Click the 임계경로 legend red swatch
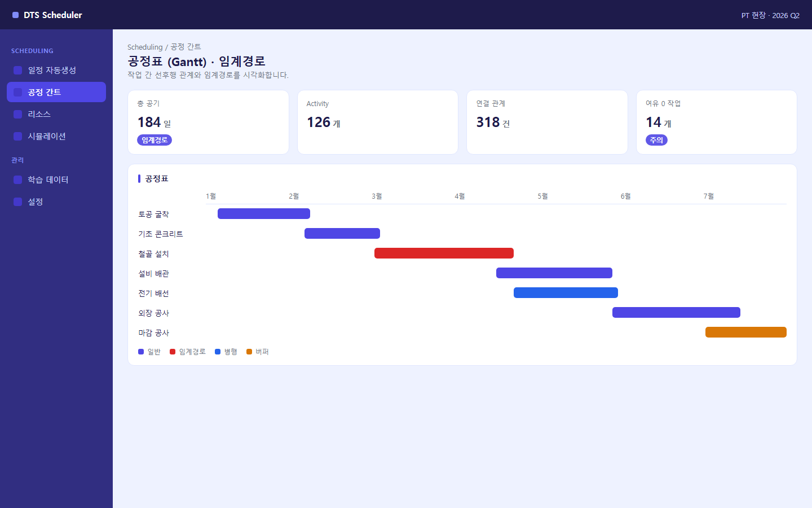This screenshot has width=812, height=508. pos(173,352)
